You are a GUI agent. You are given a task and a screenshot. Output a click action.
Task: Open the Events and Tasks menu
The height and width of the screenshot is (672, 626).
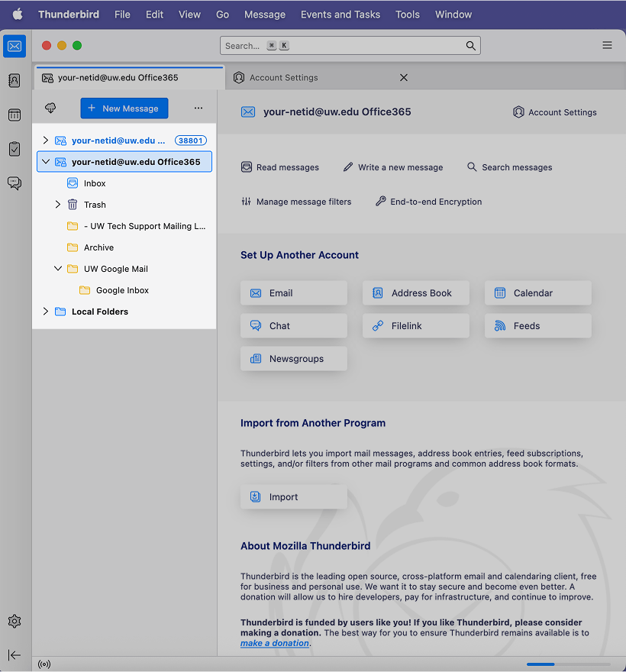coord(340,15)
